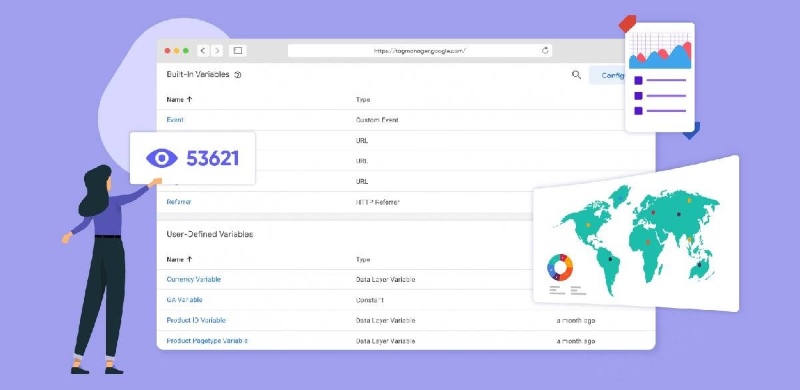The image size is (800, 390).
Task: Click the help icon beside Built-In Variables
Action: click(x=238, y=75)
